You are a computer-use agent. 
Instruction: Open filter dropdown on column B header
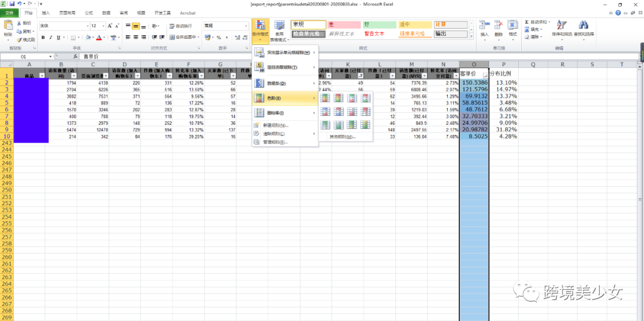tap(73, 76)
